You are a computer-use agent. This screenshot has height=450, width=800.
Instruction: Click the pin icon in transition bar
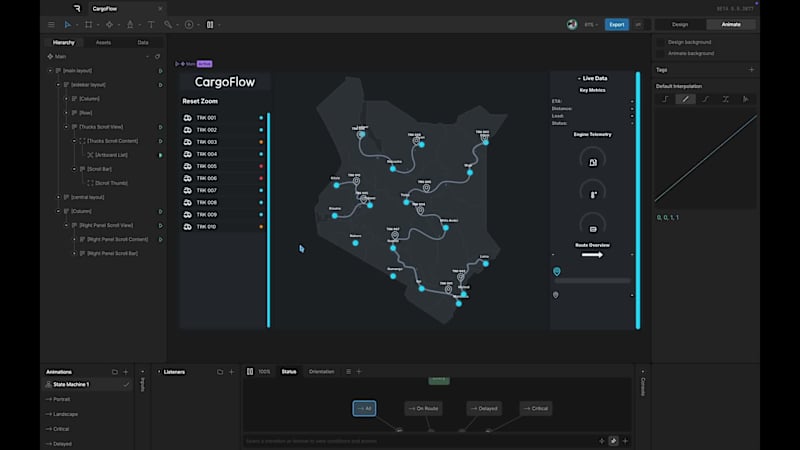[x=613, y=441]
